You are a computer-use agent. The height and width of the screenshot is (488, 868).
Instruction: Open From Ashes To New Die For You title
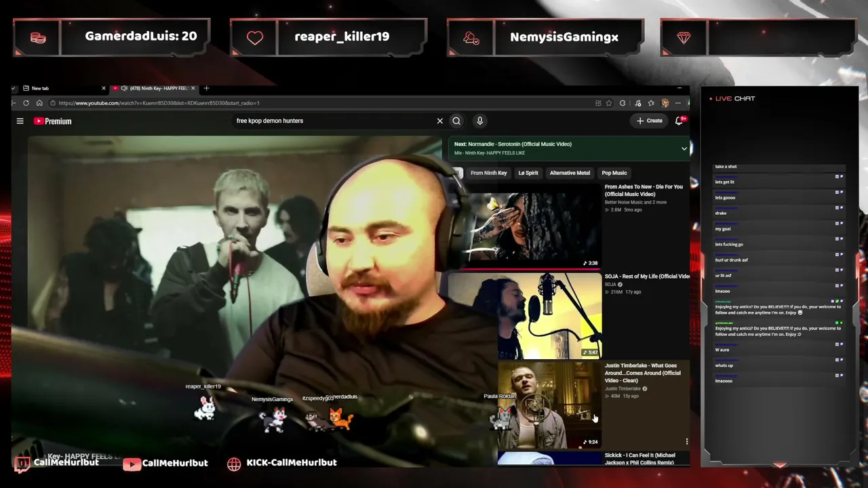tap(644, 190)
